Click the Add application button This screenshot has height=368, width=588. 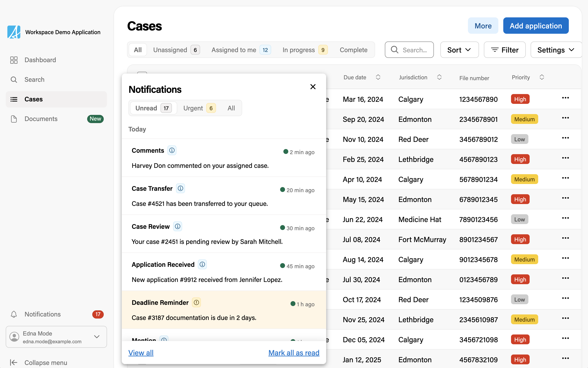tap(536, 26)
